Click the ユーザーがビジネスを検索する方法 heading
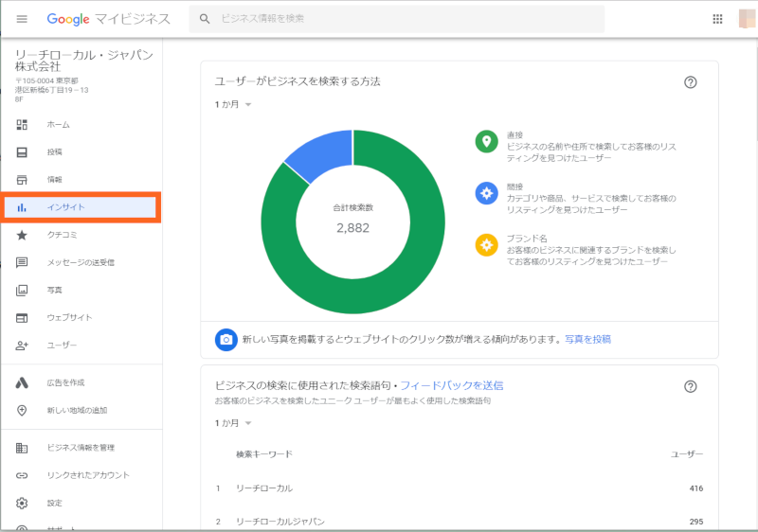This screenshot has width=758, height=532. pyautogui.click(x=298, y=81)
